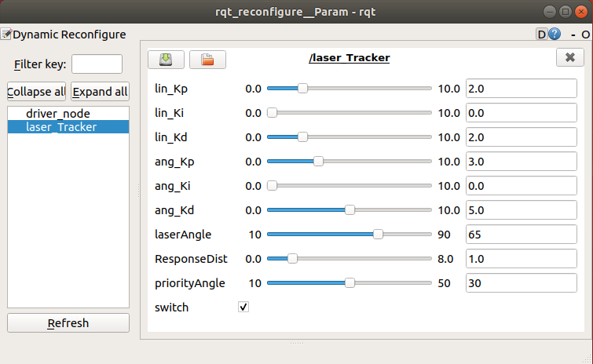Maximize the rqt window
Viewport: 593px width, 364px height.
pyautogui.click(x=566, y=12)
